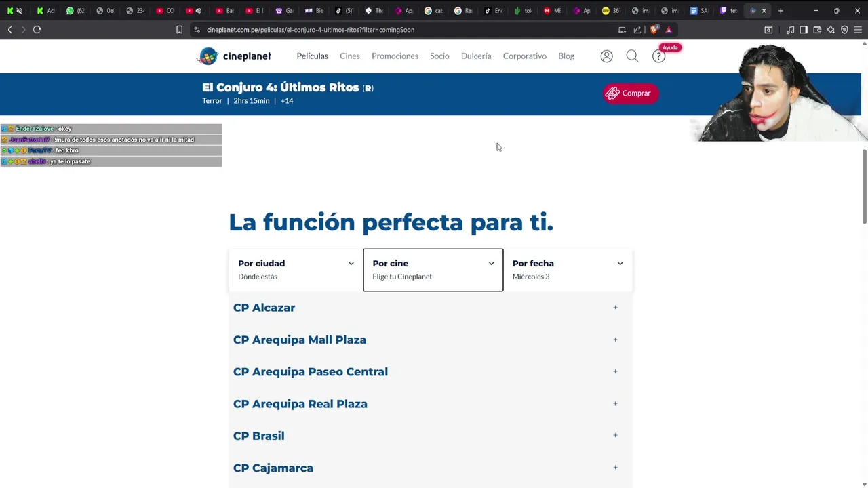The height and width of the screenshot is (488, 868).
Task: Click chat message 'feo kbro'
Action: pos(111,150)
